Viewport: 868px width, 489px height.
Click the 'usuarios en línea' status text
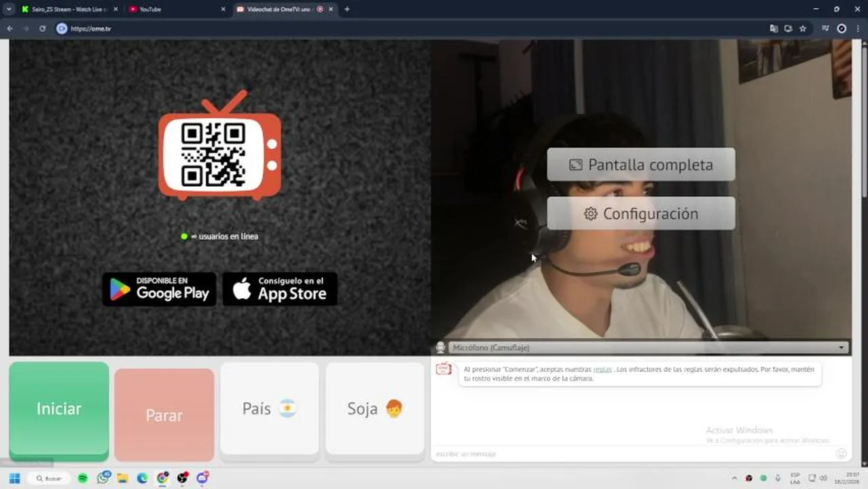click(x=224, y=236)
